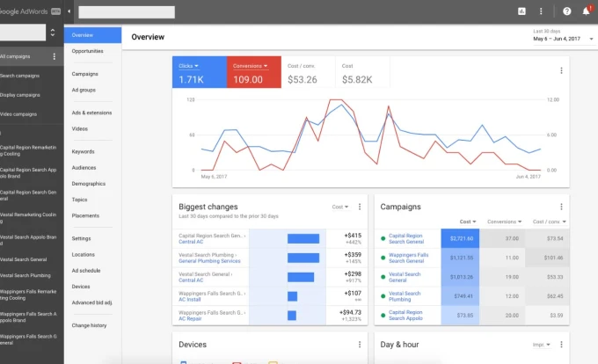The image size is (598, 364).
Task: Open the reports chart icon in top bar
Action: tap(521, 11)
